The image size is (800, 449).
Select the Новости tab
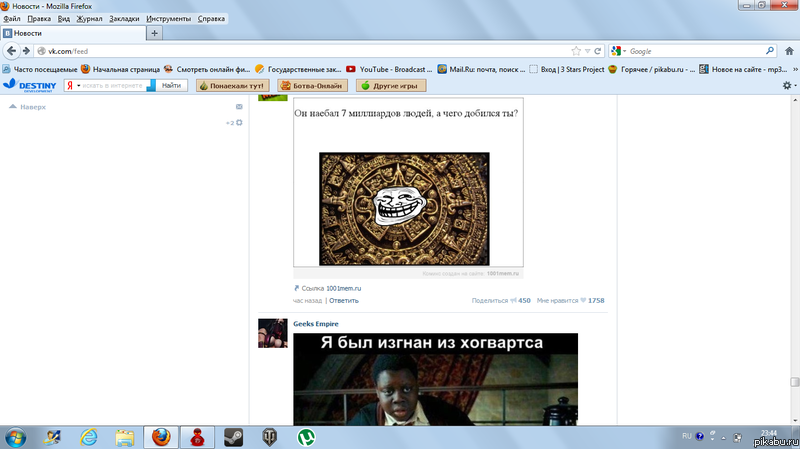pyautogui.click(x=73, y=33)
